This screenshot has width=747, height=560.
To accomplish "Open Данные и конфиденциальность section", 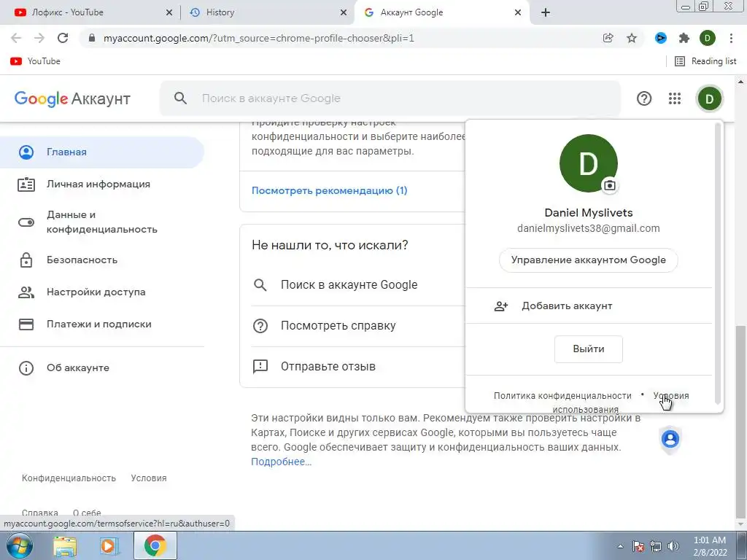I will click(x=102, y=222).
